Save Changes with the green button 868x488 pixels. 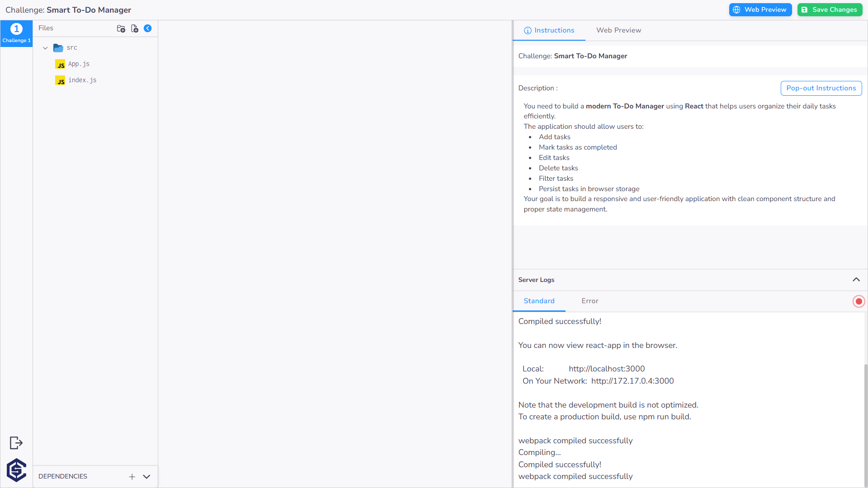coord(830,9)
